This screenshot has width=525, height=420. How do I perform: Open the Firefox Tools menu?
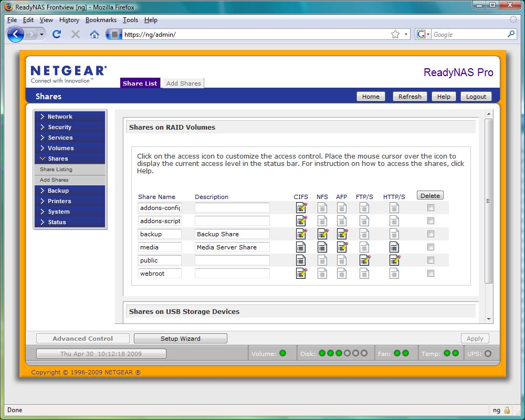(x=130, y=20)
